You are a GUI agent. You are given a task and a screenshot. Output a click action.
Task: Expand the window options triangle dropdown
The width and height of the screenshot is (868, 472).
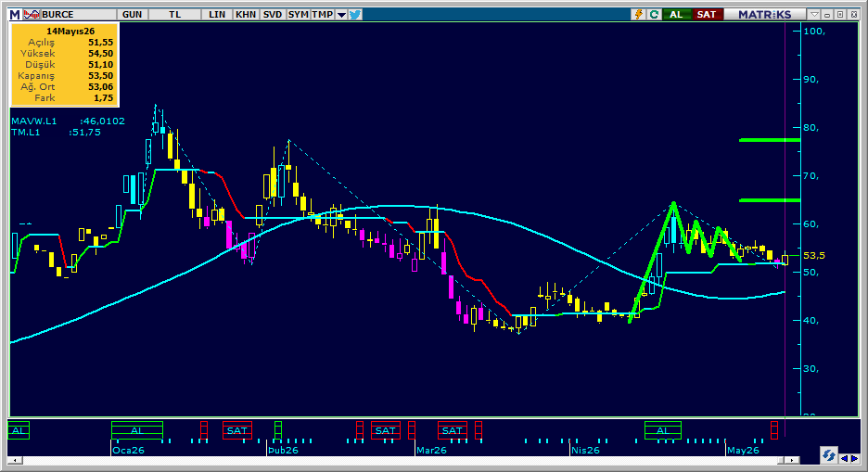point(814,15)
